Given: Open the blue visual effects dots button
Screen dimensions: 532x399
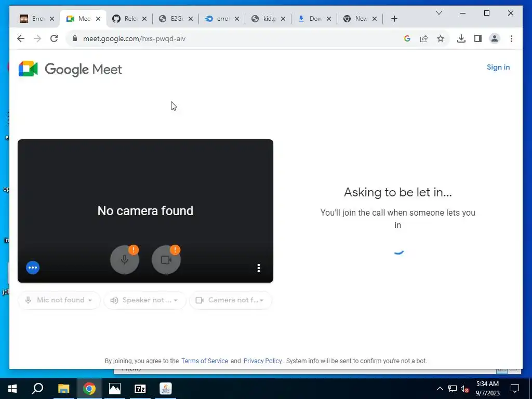Looking at the screenshot, I should 33,268.
